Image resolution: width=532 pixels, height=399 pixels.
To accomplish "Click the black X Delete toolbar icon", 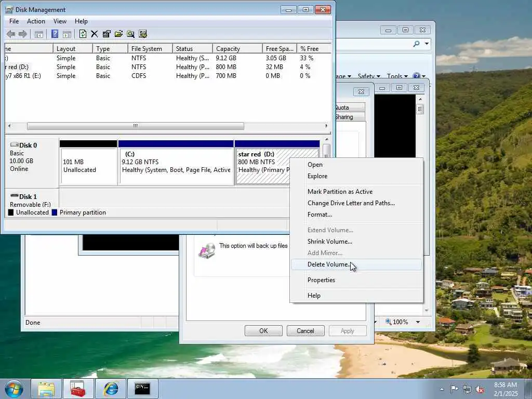I will click(95, 34).
